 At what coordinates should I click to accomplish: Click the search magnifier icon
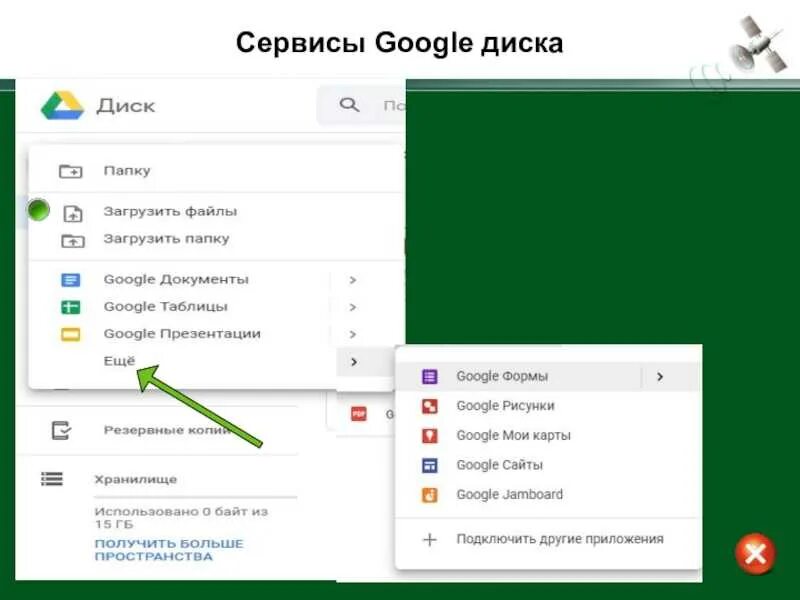[x=347, y=104]
